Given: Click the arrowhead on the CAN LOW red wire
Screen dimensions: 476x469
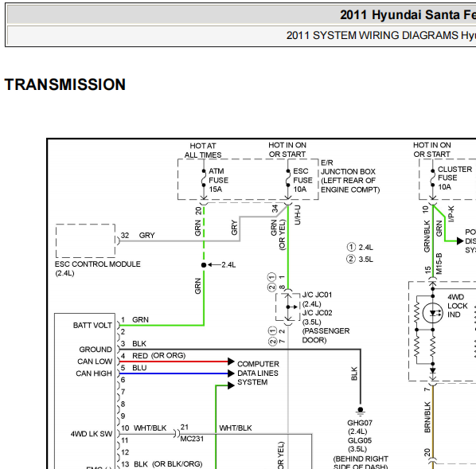Looking at the screenshot, I should tap(232, 362).
